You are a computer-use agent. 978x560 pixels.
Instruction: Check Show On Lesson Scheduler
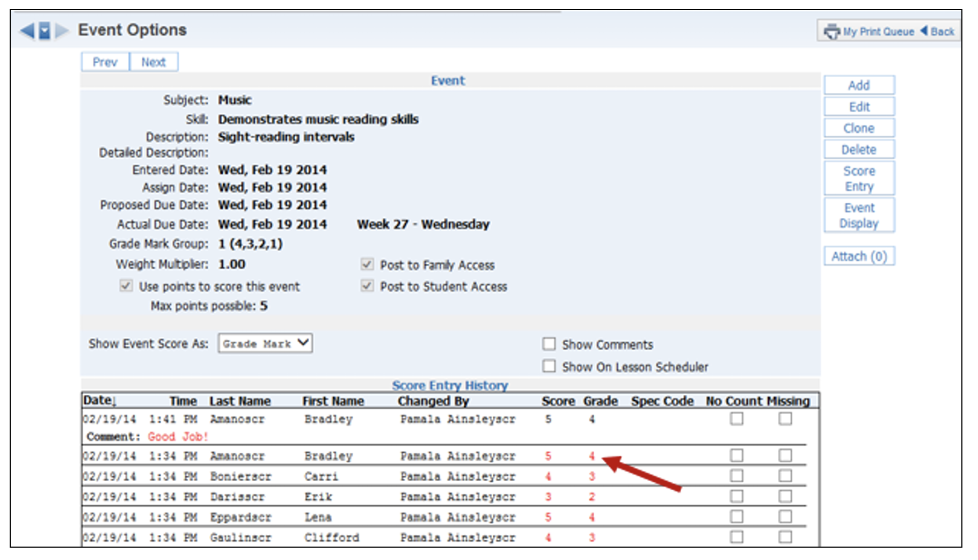549,366
